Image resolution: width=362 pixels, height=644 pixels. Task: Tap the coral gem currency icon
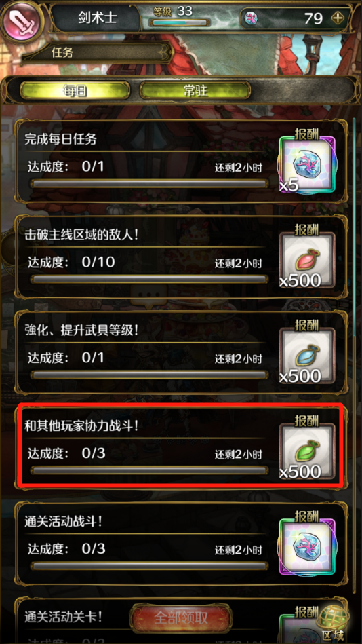point(250,18)
